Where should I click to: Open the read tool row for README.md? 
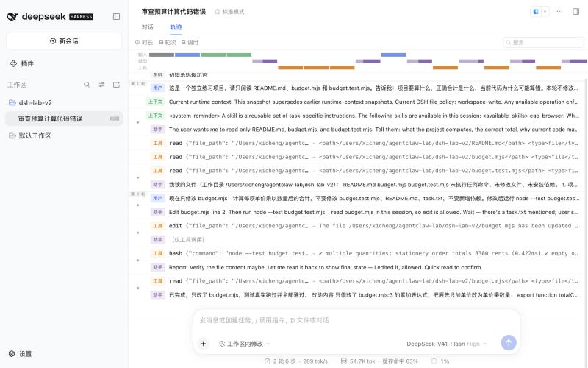(365, 143)
